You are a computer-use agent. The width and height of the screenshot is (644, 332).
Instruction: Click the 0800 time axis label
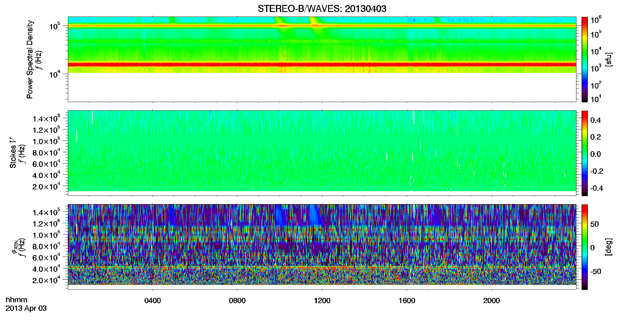tap(237, 301)
